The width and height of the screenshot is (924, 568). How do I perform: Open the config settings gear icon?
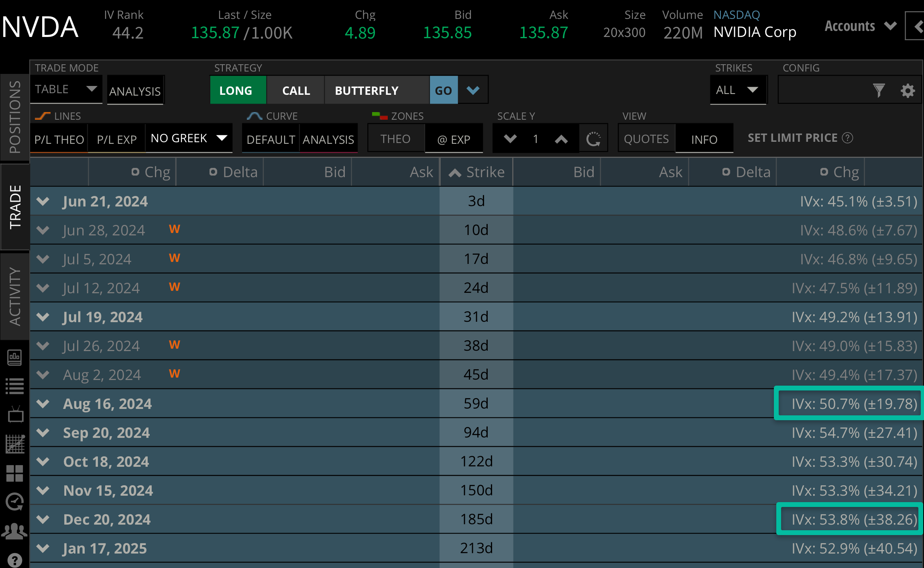tap(908, 90)
